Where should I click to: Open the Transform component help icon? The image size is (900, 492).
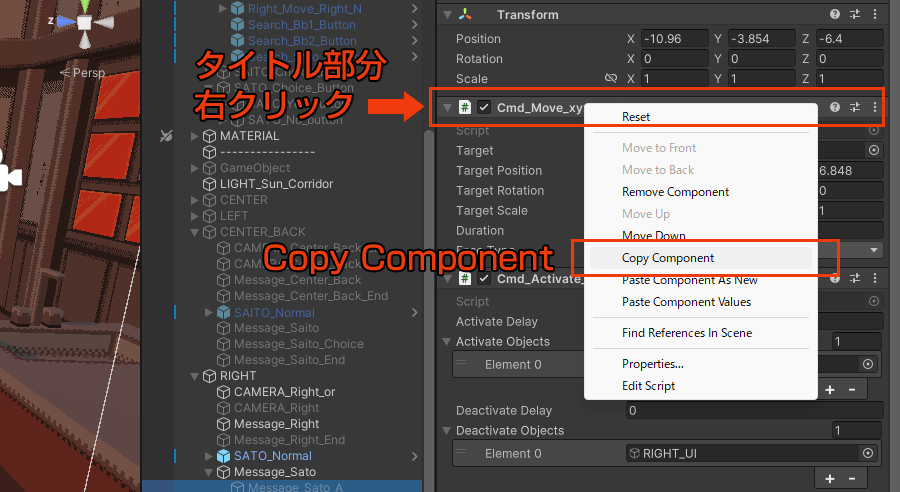(835, 15)
